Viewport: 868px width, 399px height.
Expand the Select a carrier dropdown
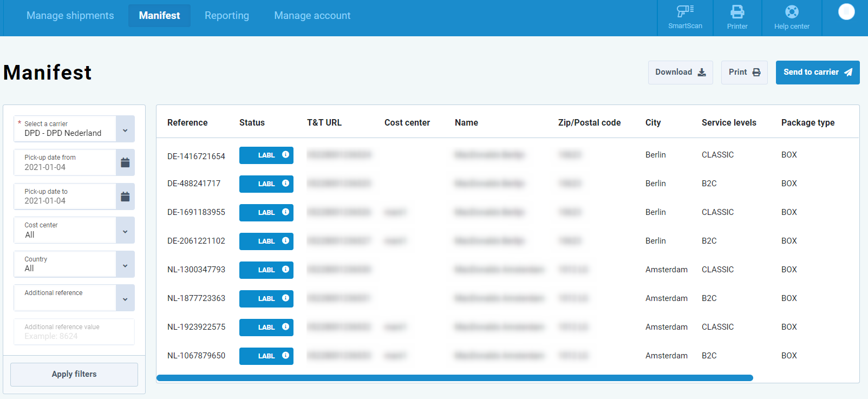tap(125, 130)
